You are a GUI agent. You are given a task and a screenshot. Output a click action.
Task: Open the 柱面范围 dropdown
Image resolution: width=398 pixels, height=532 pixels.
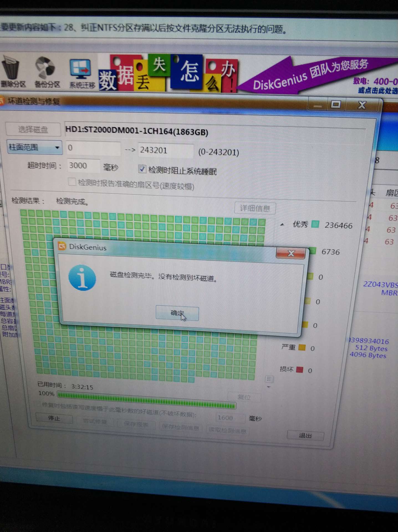pyautogui.click(x=34, y=147)
